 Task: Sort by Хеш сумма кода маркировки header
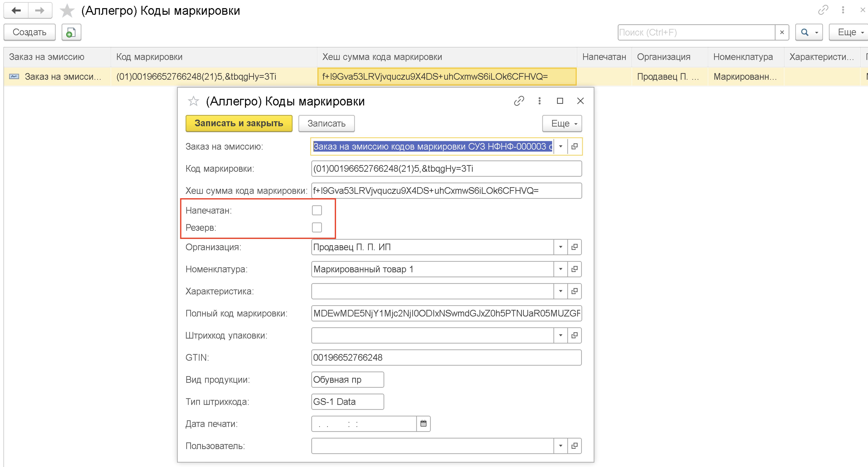tap(447, 57)
